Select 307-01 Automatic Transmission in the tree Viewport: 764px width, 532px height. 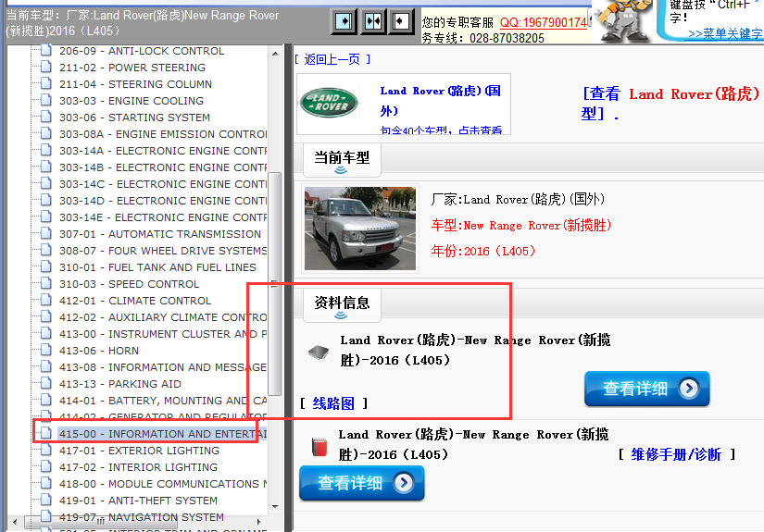(x=159, y=234)
